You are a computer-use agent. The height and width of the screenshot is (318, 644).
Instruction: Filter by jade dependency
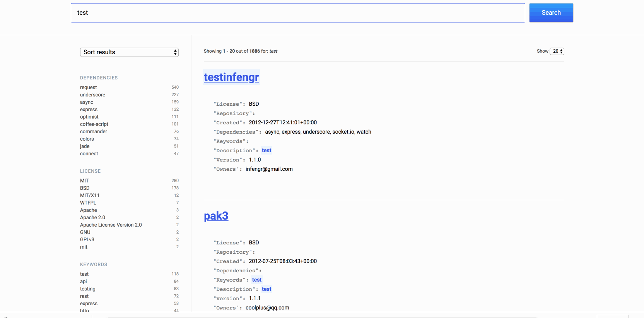coord(85,146)
